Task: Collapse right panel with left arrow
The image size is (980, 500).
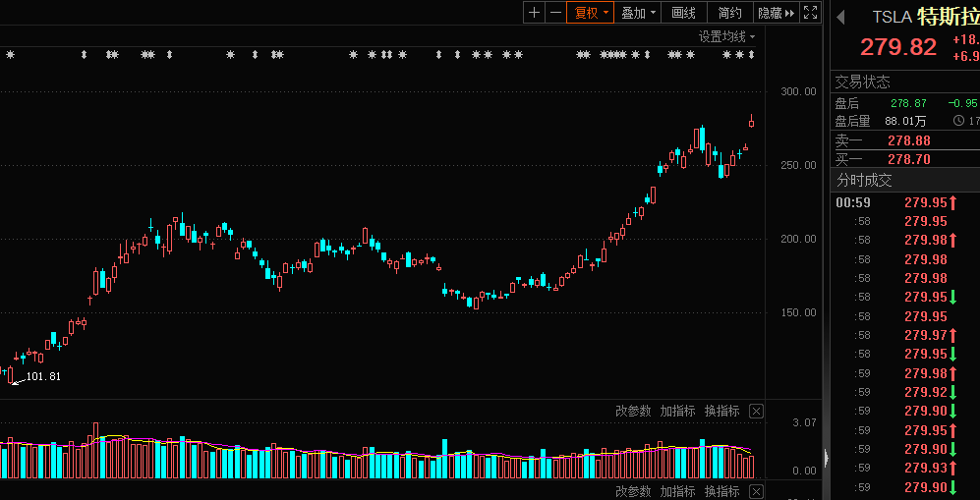Action: coord(840,18)
